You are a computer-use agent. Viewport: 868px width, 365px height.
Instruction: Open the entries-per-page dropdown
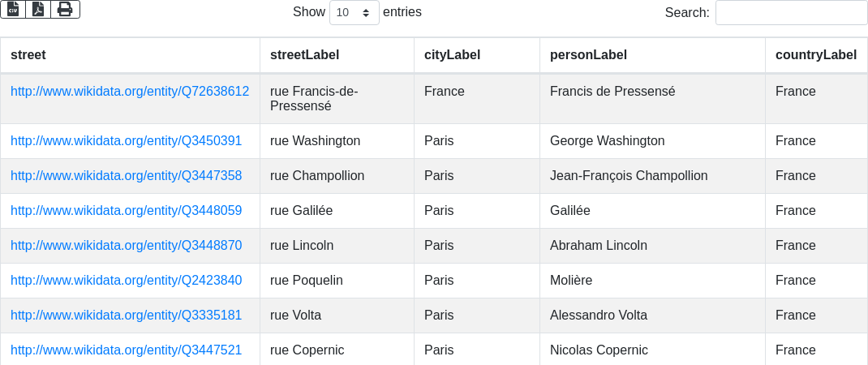click(354, 13)
